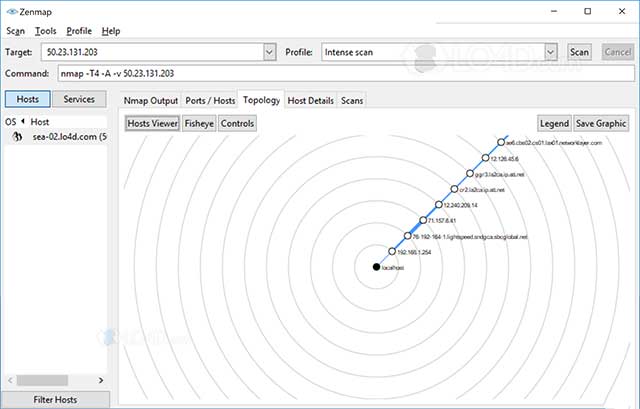This screenshot has height=409, width=640.
Task: Click the Zenmap eye icon in title bar
Action: tap(11, 10)
